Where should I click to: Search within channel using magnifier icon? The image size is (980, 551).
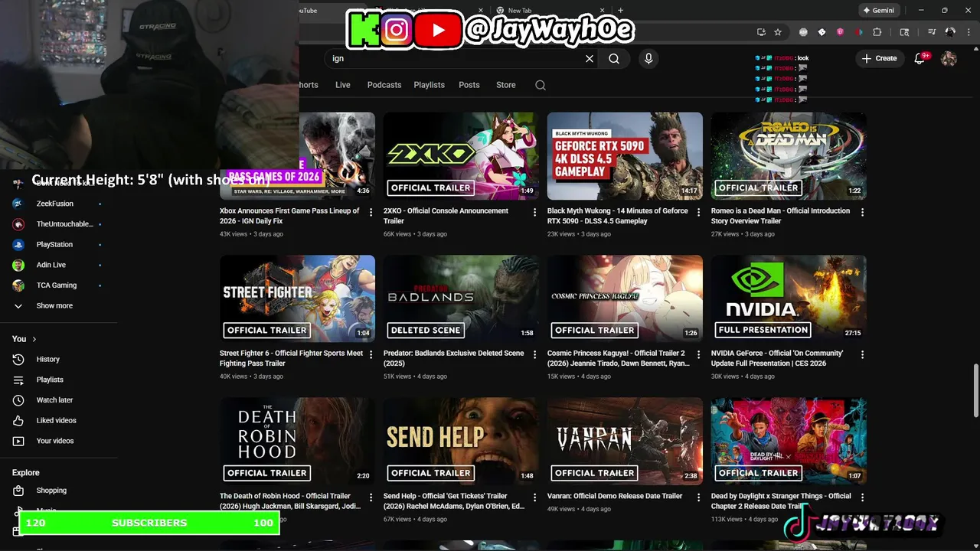(541, 85)
